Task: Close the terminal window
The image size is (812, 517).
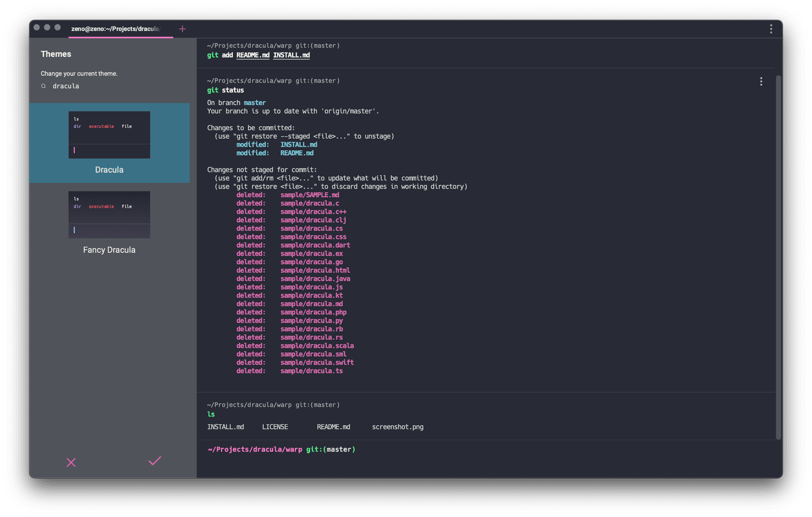Action: point(37,27)
